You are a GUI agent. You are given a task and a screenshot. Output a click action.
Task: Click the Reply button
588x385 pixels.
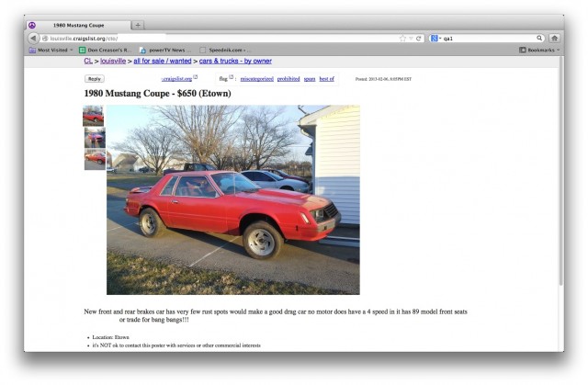click(95, 79)
